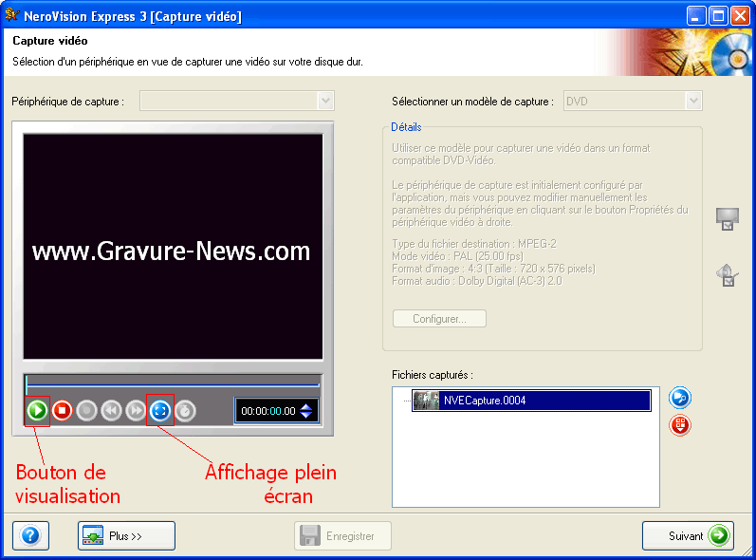Click Suivant to go to next step
This screenshot has width=756, height=560.
(x=688, y=535)
